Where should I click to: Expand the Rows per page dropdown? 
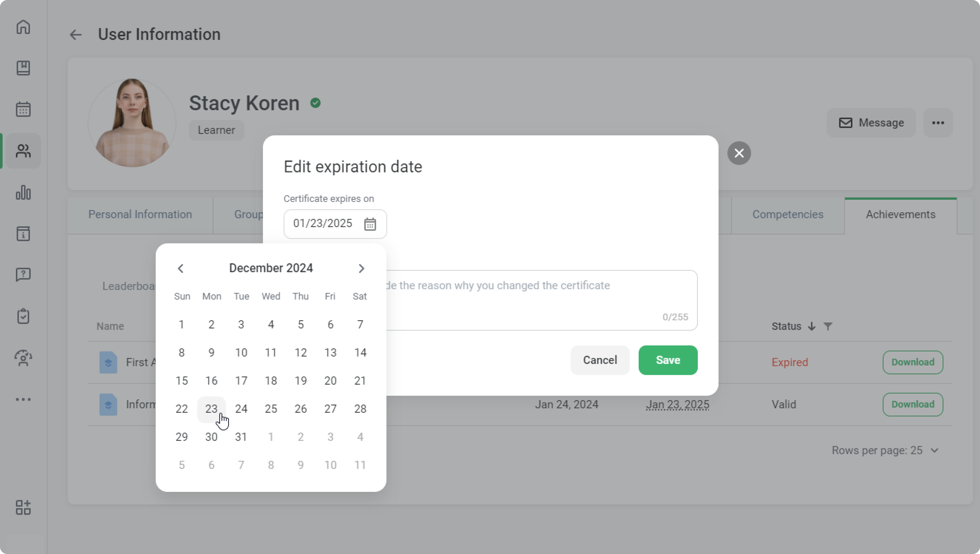pos(934,451)
